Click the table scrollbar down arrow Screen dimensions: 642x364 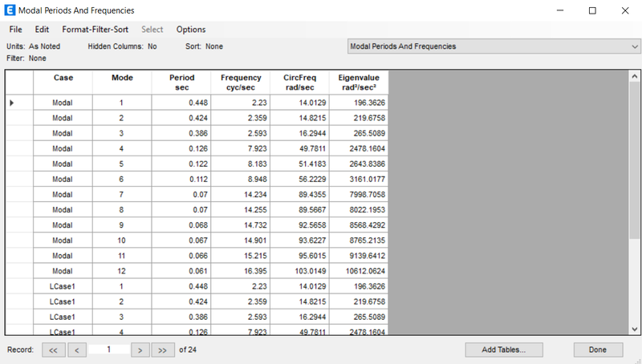pos(634,329)
